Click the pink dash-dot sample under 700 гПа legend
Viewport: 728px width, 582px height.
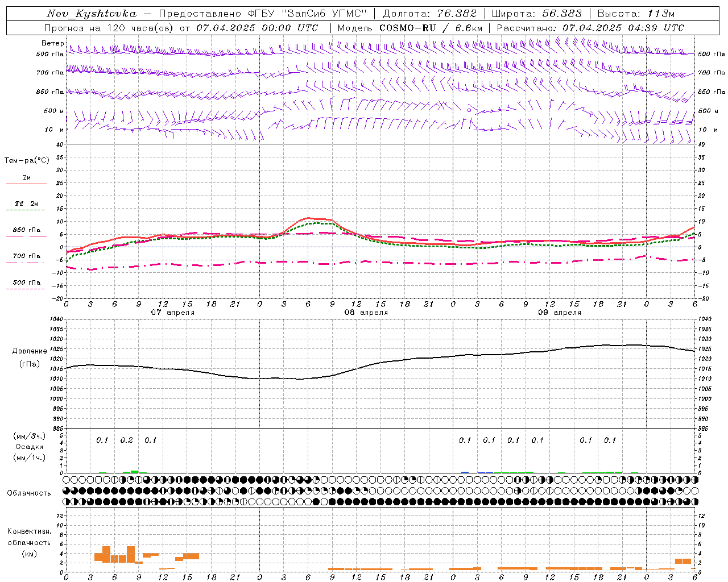tap(26, 263)
